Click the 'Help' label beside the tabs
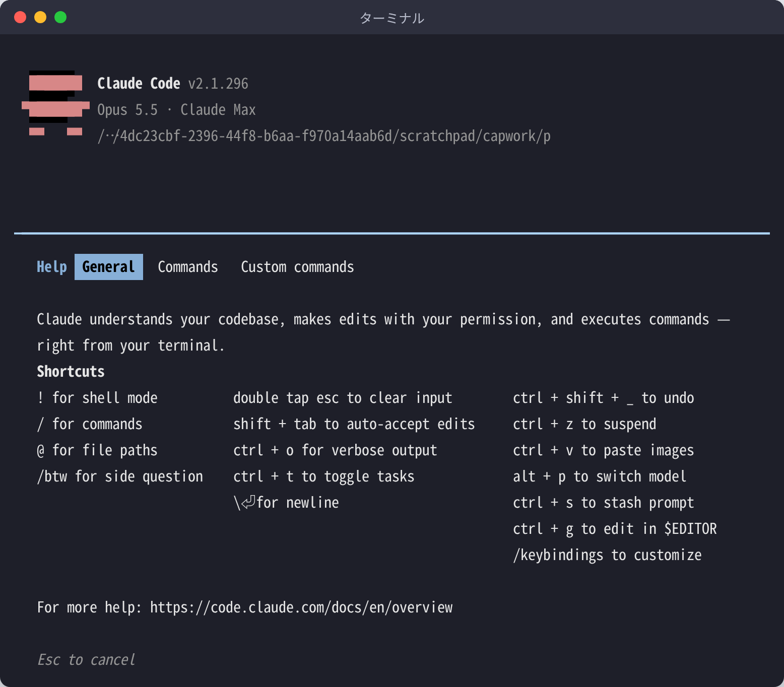 coord(52,267)
